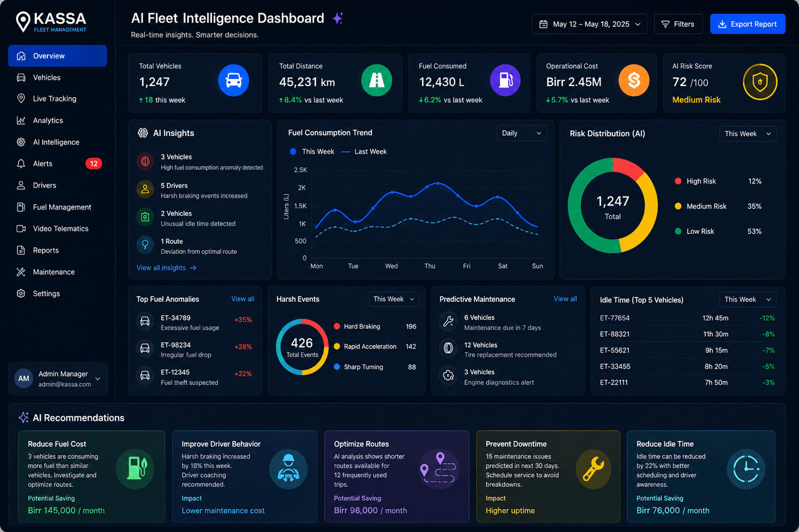Open Fuel Management in the sidebar
Image resolution: width=799 pixels, height=532 pixels.
[57, 207]
